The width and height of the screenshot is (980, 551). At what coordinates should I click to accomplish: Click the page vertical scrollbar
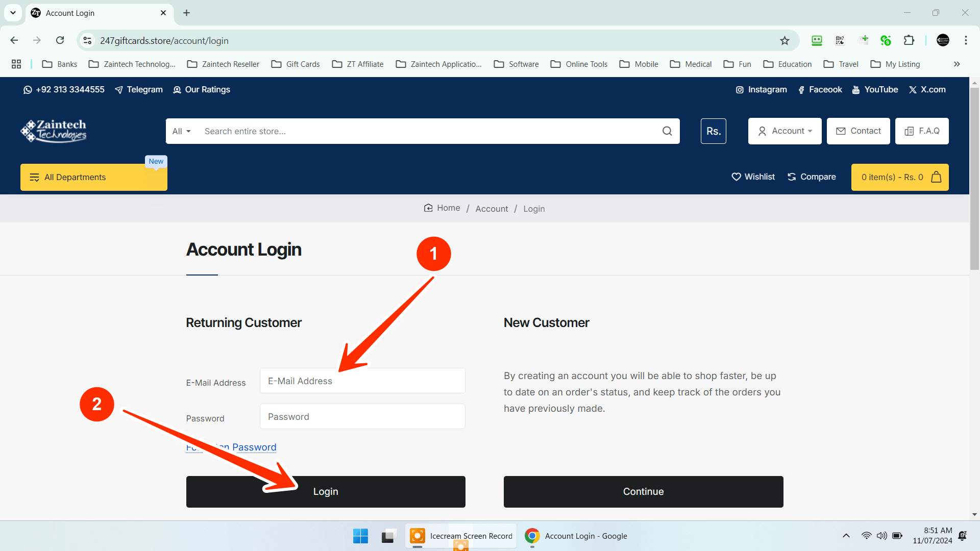click(974, 179)
